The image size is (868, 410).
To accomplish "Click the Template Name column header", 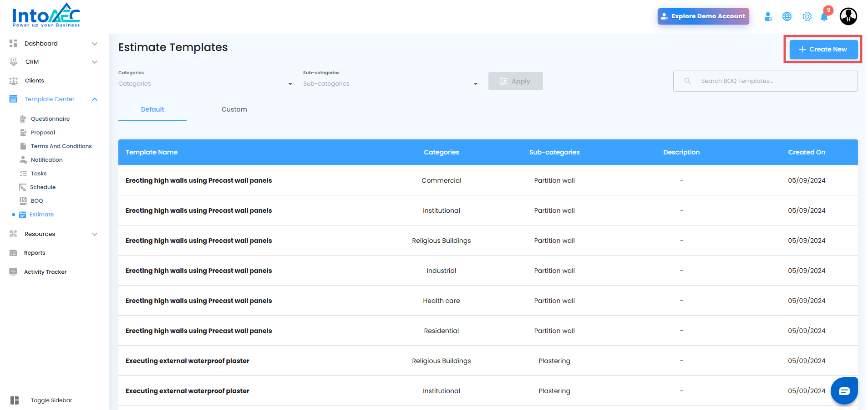I will [152, 152].
